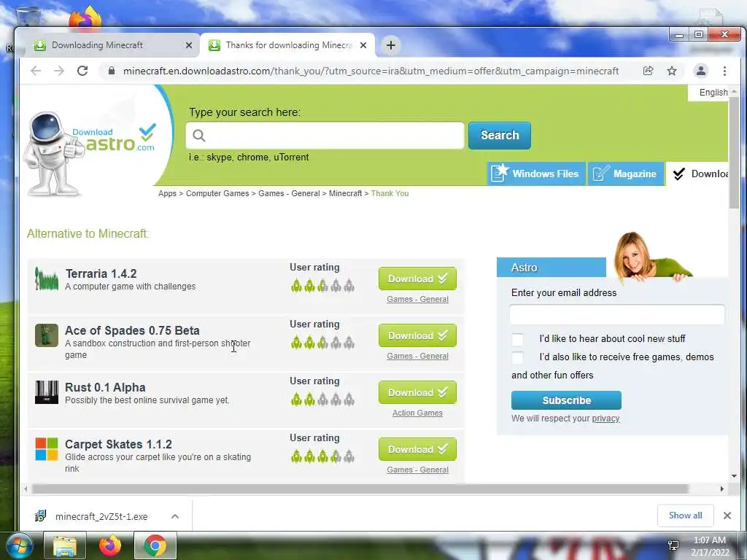Click Download for Carpet Skates 1.1.2
The width and height of the screenshot is (747, 560).
(417, 449)
